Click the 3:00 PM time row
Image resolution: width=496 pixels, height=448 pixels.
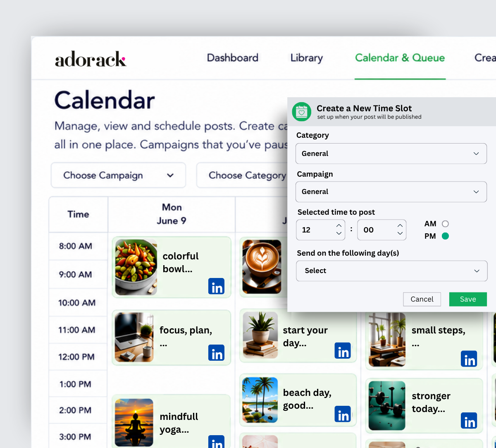click(78, 436)
